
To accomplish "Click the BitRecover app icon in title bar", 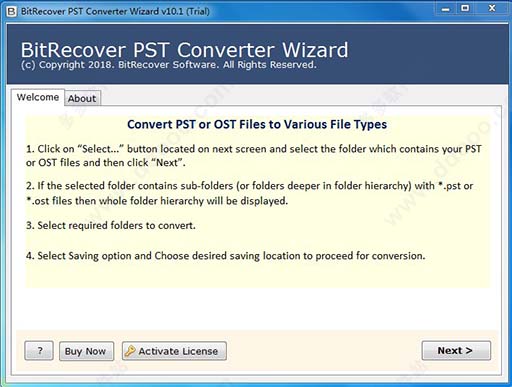I will pyautogui.click(x=11, y=12).
